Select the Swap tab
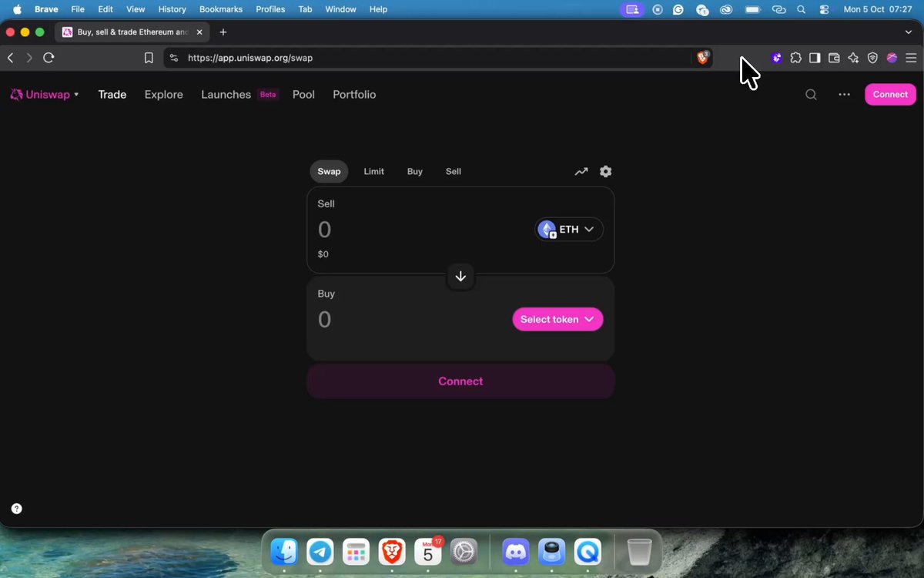The width and height of the screenshot is (924, 578). tap(329, 172)
